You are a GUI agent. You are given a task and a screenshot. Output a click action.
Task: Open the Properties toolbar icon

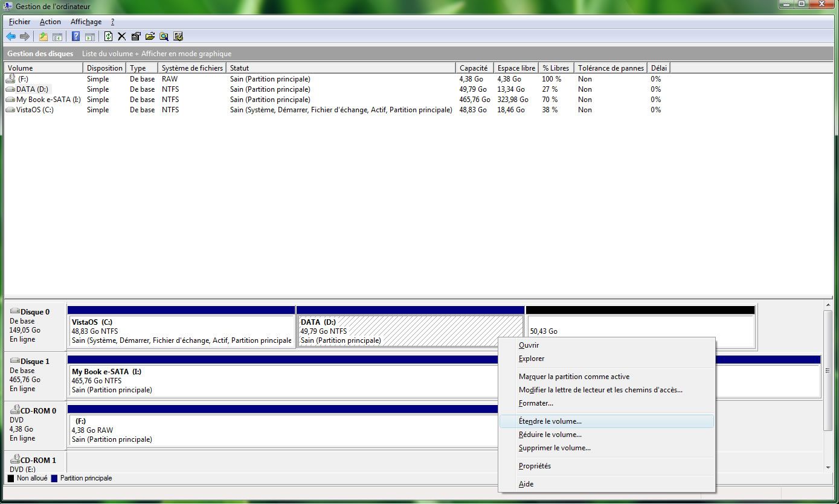(136, 36)
